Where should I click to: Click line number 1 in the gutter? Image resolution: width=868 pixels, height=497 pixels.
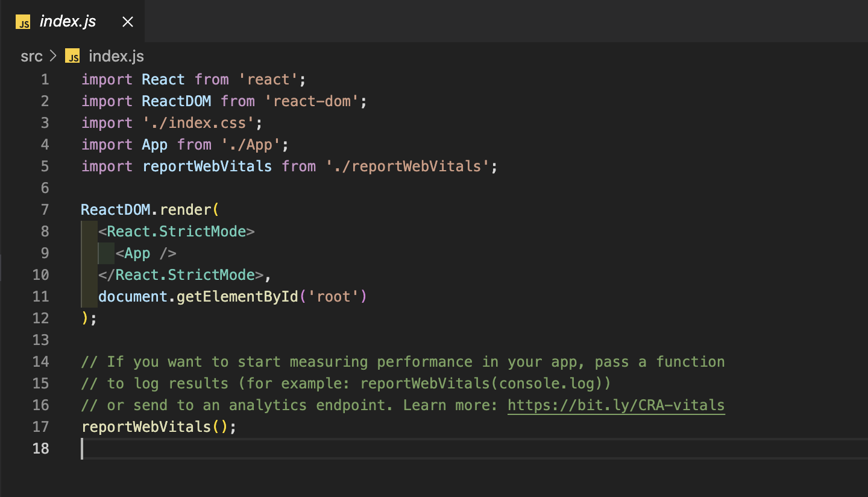pos(45,80)
